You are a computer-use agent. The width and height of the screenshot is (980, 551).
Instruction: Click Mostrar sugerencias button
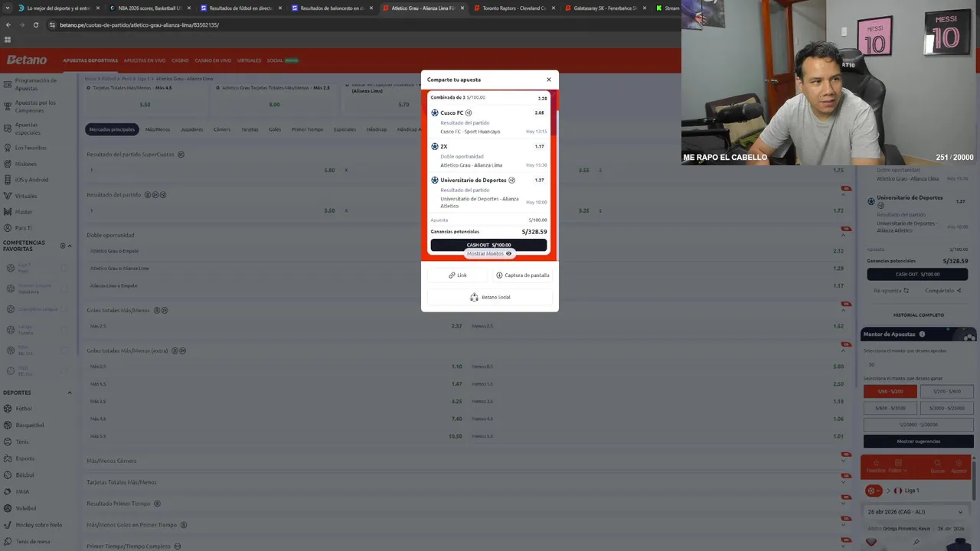click(918, 442)
